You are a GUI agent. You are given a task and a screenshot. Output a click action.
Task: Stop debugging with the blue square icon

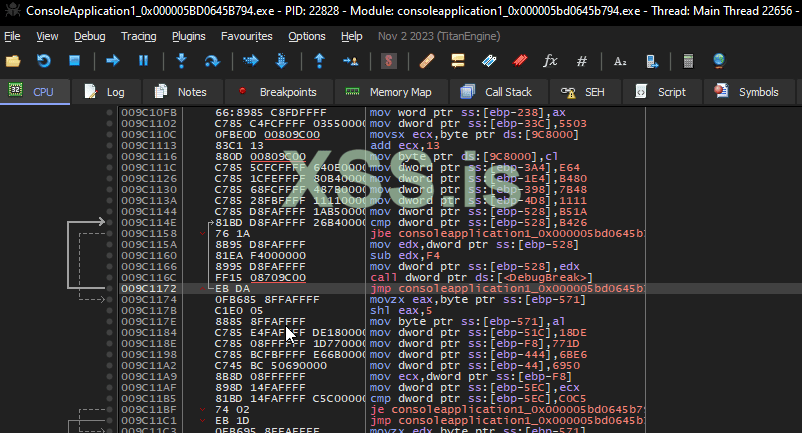[75, 61]
